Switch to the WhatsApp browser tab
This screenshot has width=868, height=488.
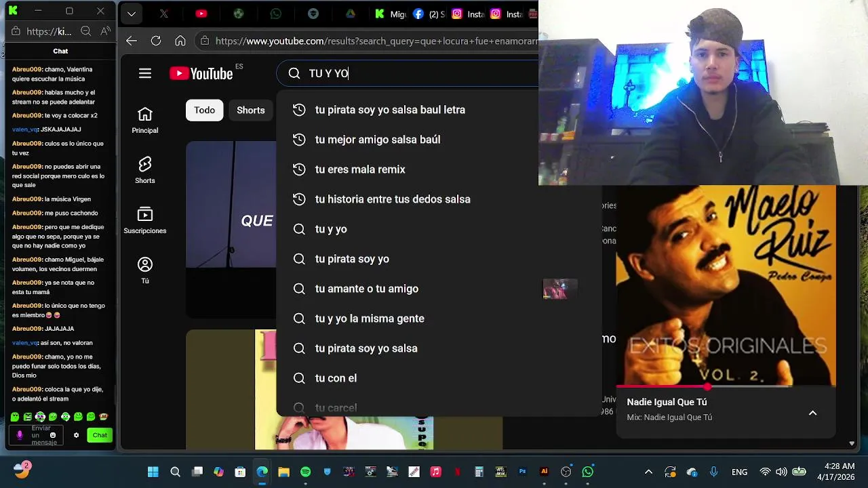275,14
